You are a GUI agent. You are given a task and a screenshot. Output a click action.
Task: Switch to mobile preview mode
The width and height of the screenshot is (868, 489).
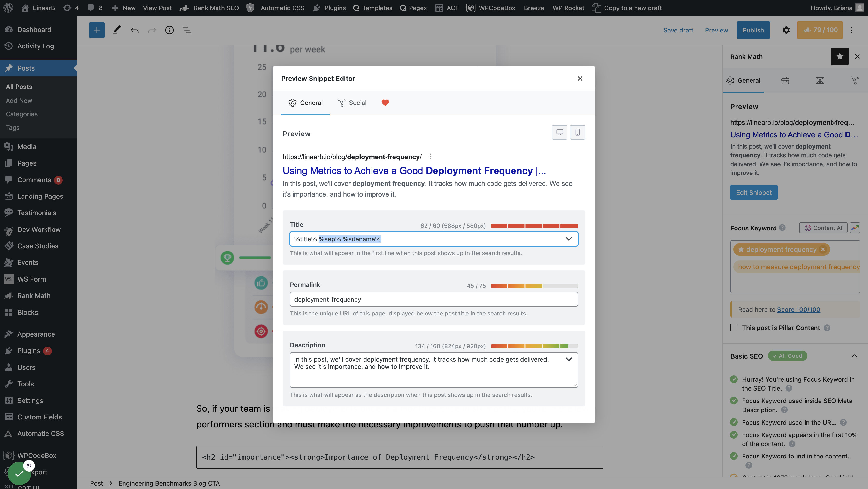577,132
